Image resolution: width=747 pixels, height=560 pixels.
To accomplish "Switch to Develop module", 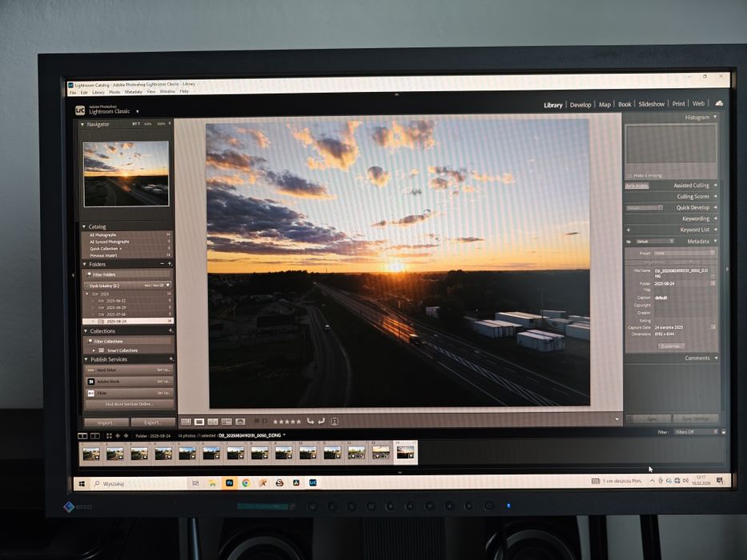I will [580, 105].
